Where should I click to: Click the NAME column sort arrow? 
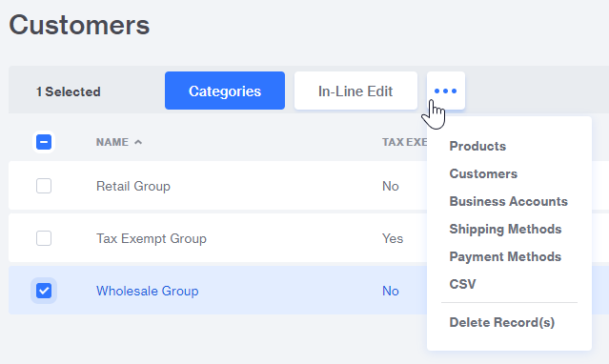(x=138, y=142)
